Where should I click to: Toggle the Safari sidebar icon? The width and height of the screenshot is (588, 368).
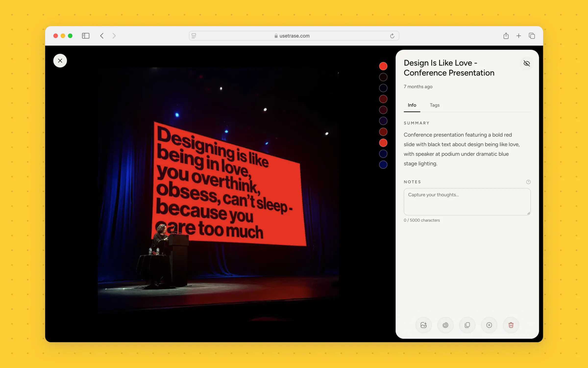coord(86,36)
